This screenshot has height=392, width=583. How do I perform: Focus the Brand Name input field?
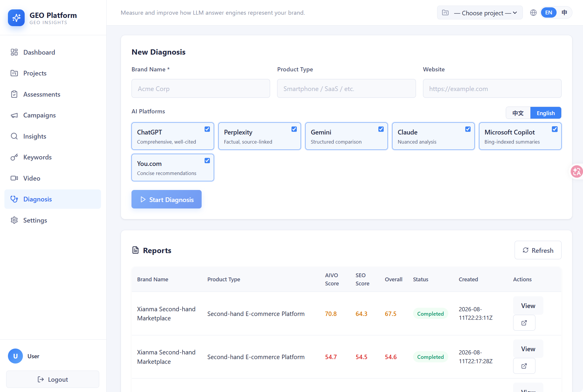pos(201,88)
